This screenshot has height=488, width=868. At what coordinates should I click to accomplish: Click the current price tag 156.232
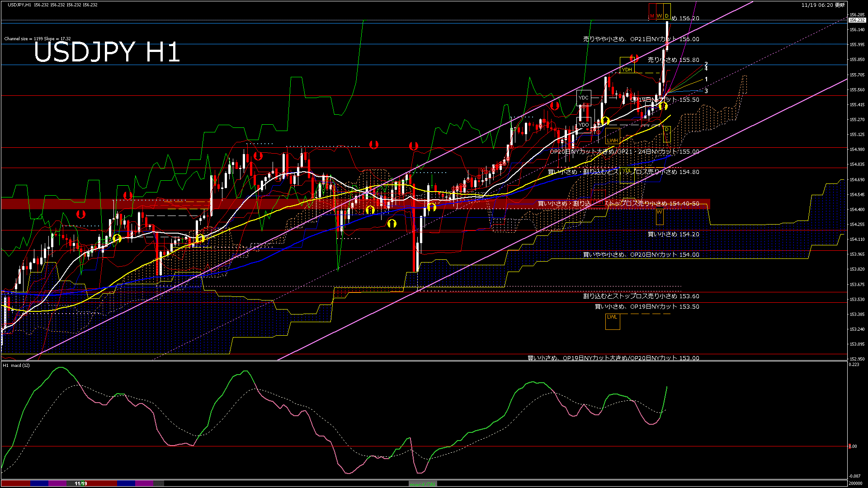click(x=857, y=20)
